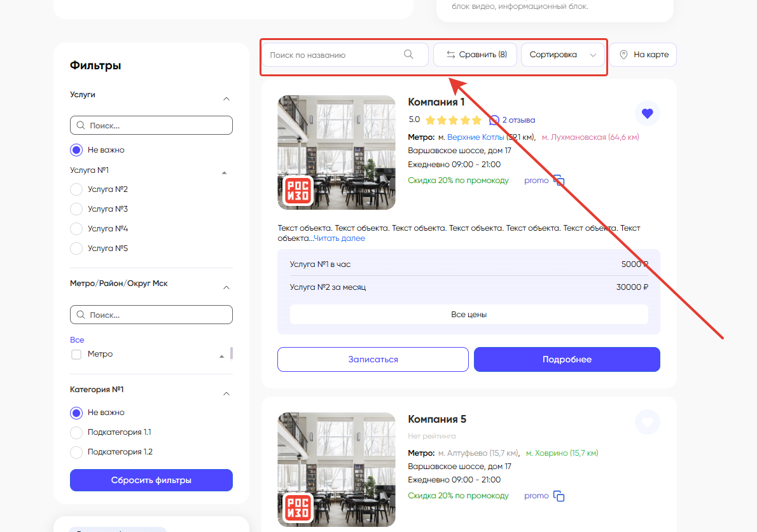Open the Сравнить (8) comparison list

(x=475, y=55)
